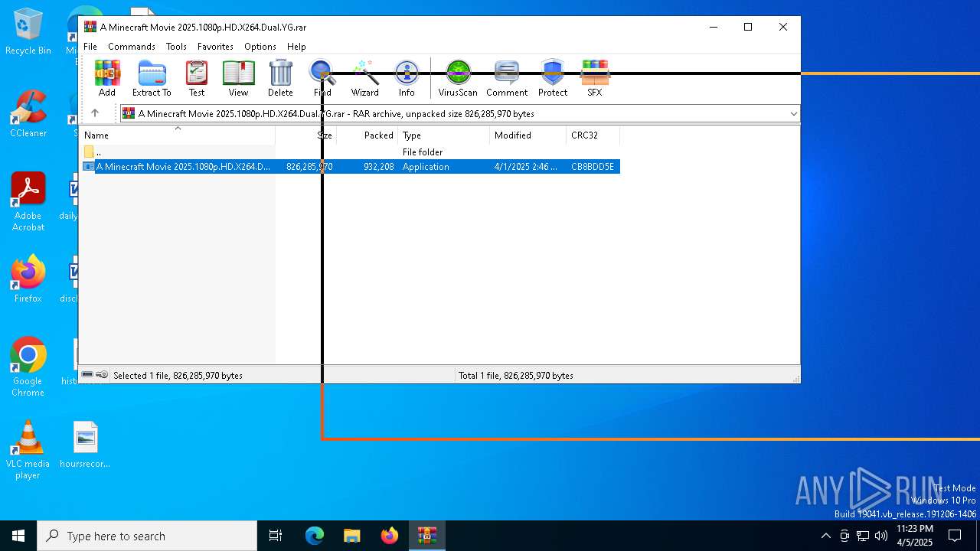Open the Comment tool
Screen dimensions: 980x551
click(507, 78)
